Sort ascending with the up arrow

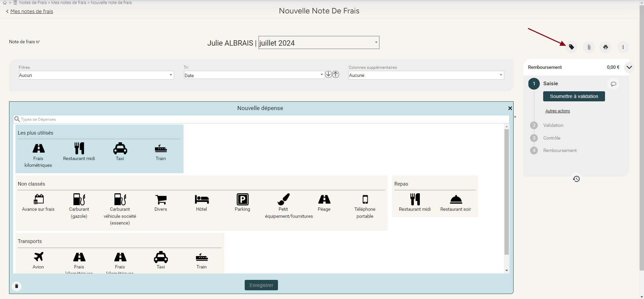[336, 74]
